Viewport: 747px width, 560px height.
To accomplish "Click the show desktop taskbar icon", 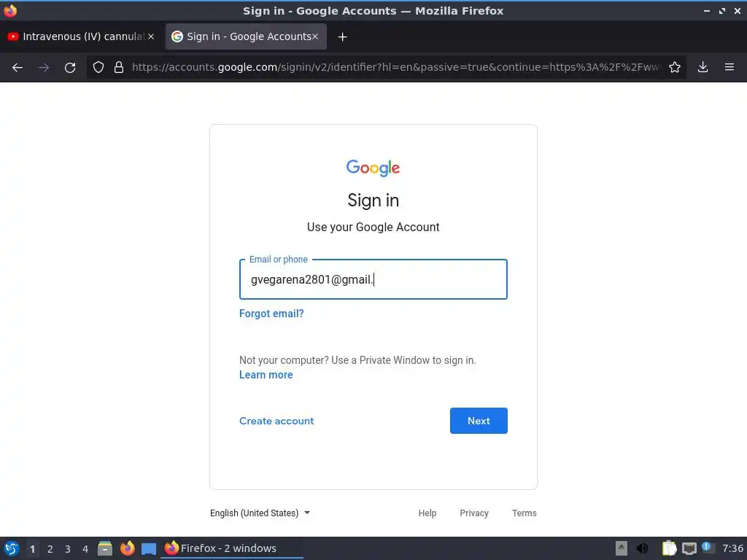I will coord(149,548).
